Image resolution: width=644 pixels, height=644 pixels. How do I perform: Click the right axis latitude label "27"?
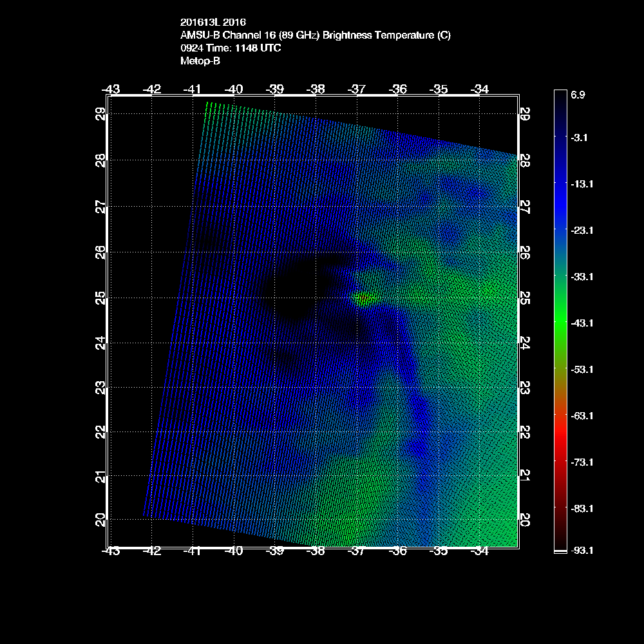click(526, 207)
